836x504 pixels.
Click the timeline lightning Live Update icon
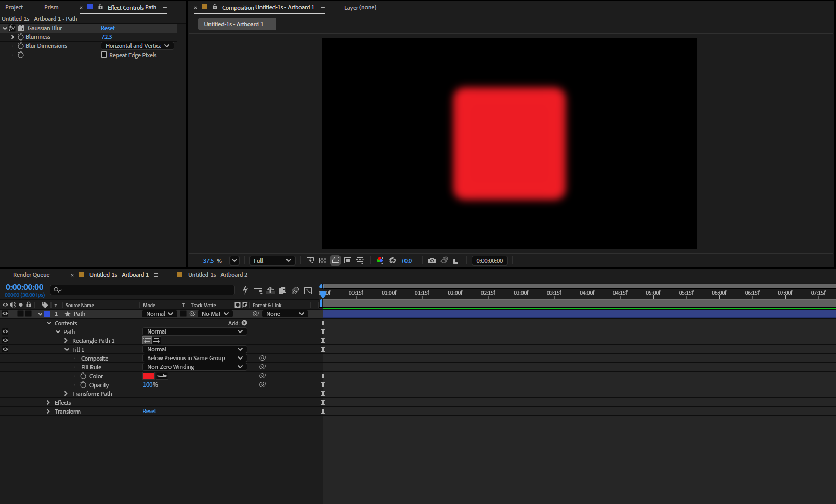point(245,290)
